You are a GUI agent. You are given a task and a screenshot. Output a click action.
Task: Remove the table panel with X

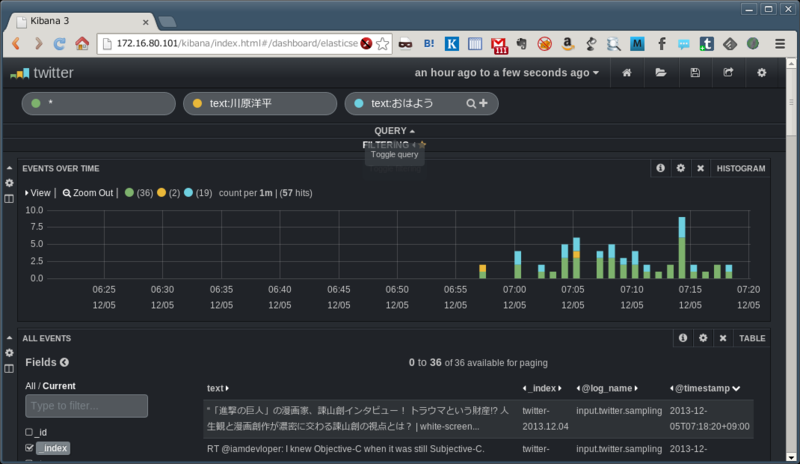(723, 338)
